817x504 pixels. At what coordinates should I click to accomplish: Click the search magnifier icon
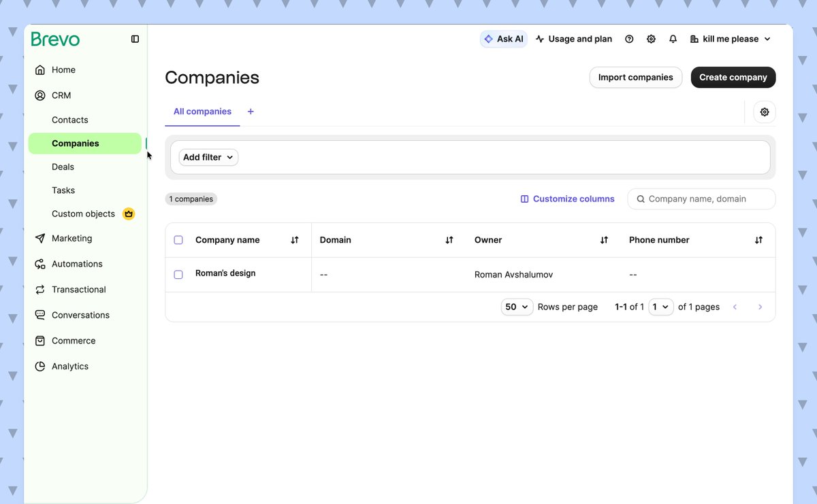641,199
